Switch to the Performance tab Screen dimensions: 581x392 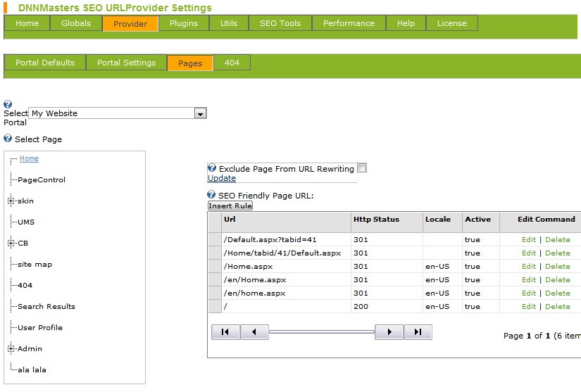349,23
